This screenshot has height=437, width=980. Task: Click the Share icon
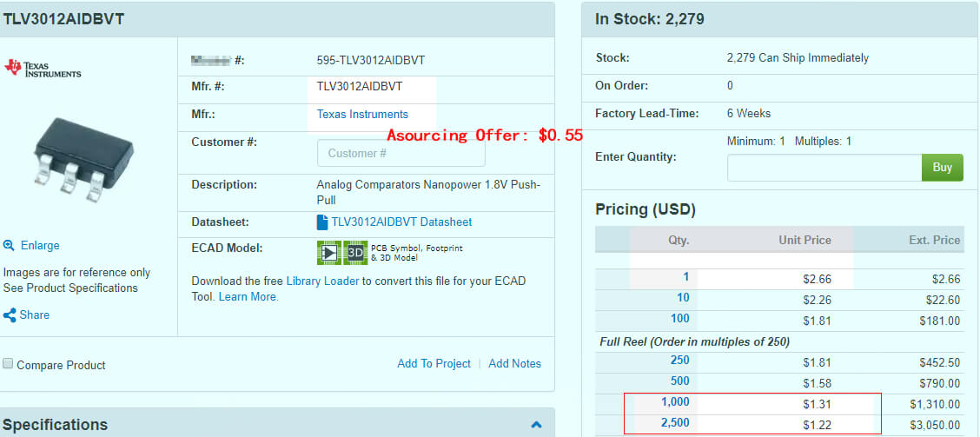[x=10, y=315]
